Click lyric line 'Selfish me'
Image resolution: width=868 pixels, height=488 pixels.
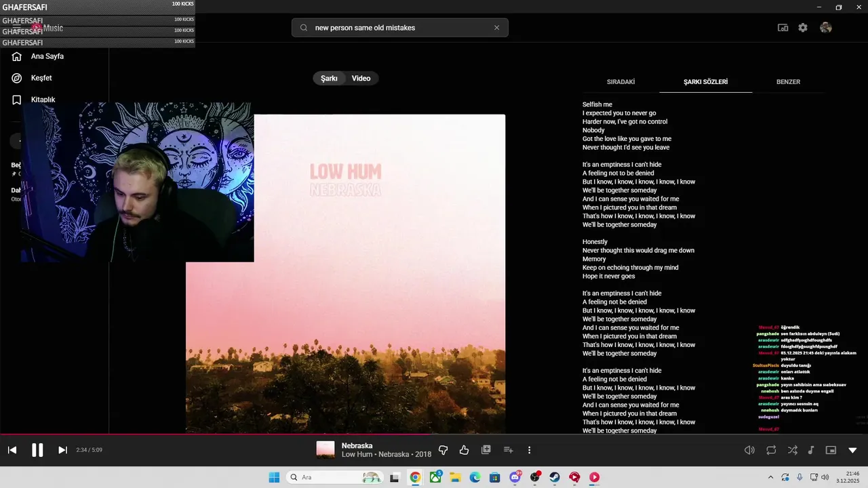click(597, 104)
